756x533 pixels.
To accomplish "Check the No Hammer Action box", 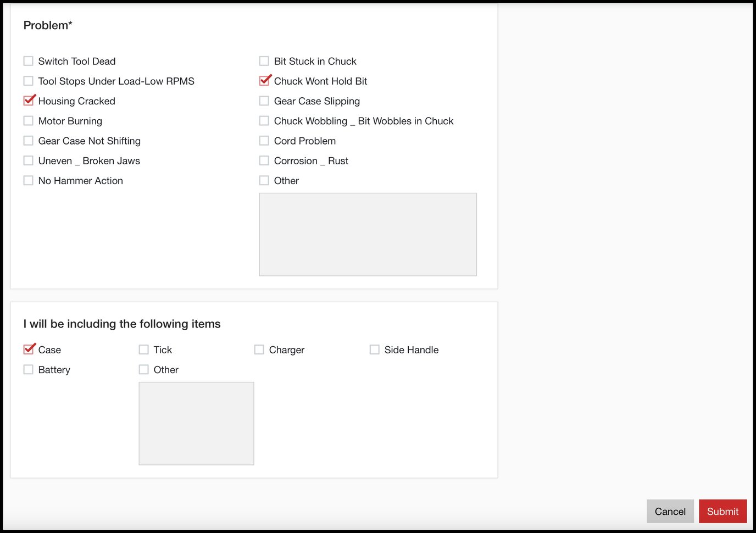I will coord(28,180).
